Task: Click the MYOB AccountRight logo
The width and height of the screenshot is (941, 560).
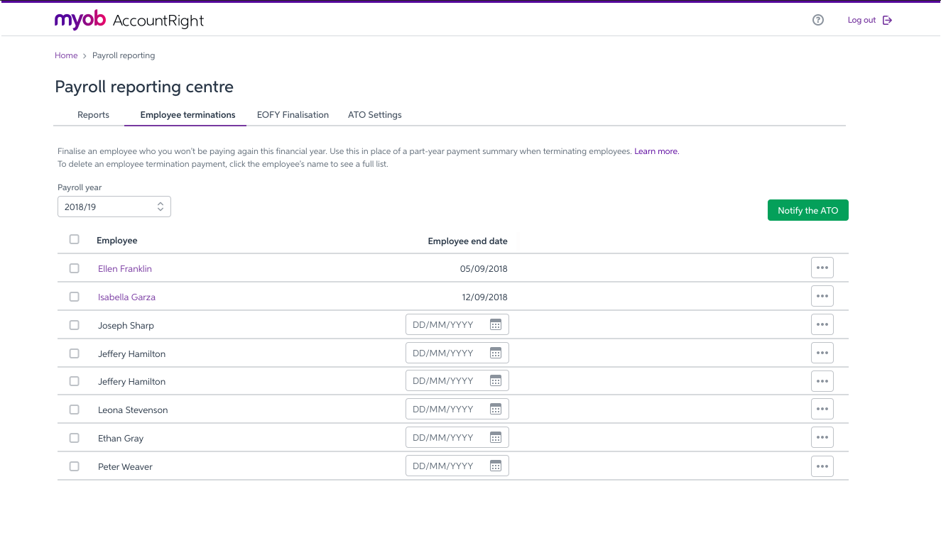Action: (129, 21)
